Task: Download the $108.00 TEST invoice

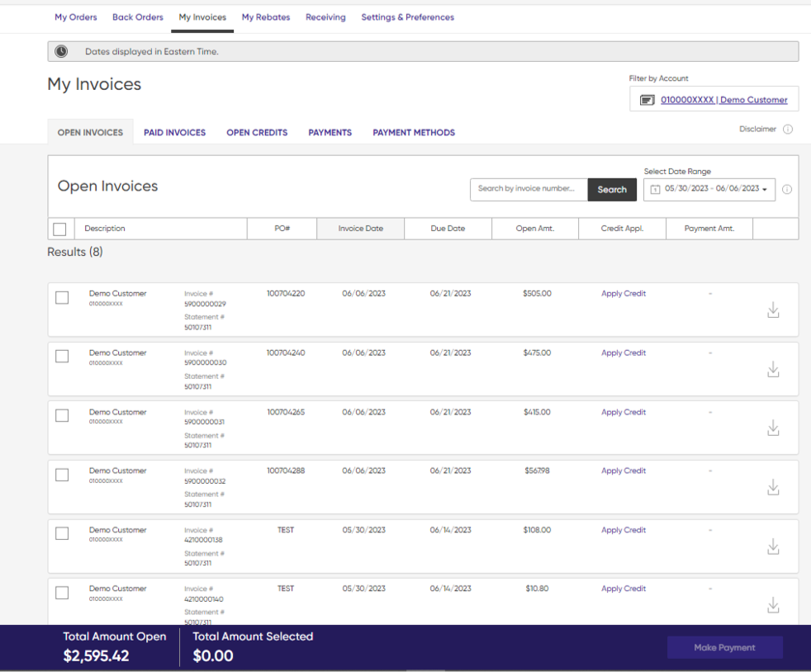Action: point(773,547)
